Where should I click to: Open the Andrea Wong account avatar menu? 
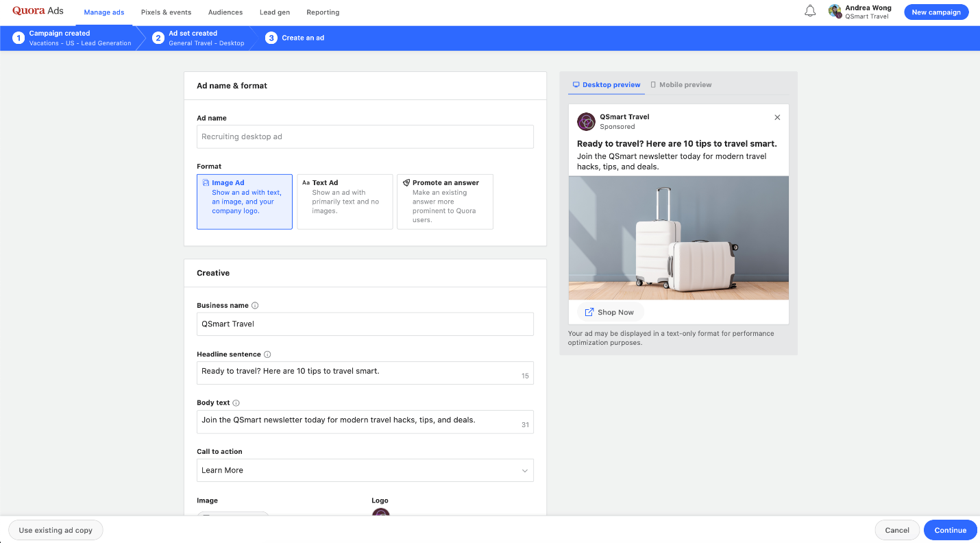click(x=835, y=12)
